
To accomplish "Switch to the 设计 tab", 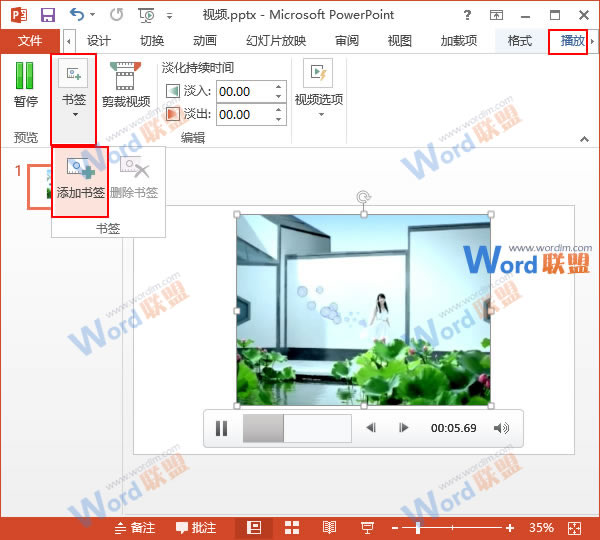I will click(x=99, y=41).
